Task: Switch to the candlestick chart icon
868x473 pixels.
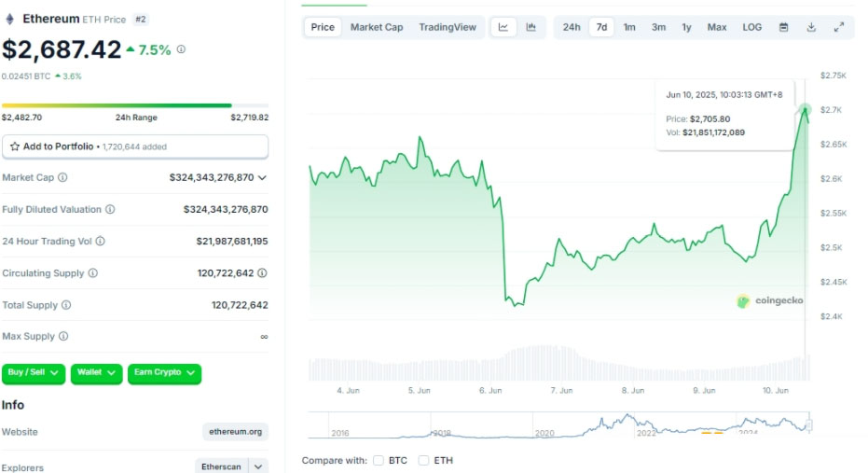Action: 530,27
